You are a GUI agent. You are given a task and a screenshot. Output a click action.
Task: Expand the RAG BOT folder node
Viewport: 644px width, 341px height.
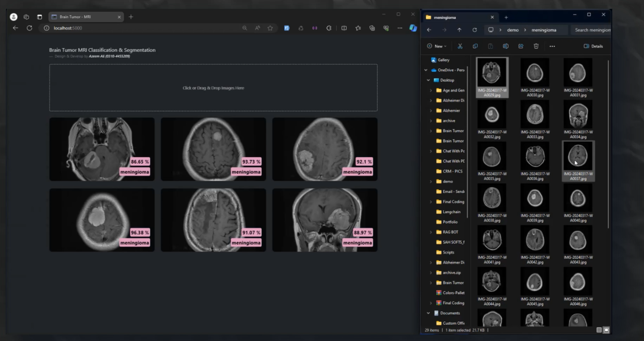(x=431, y=232)
